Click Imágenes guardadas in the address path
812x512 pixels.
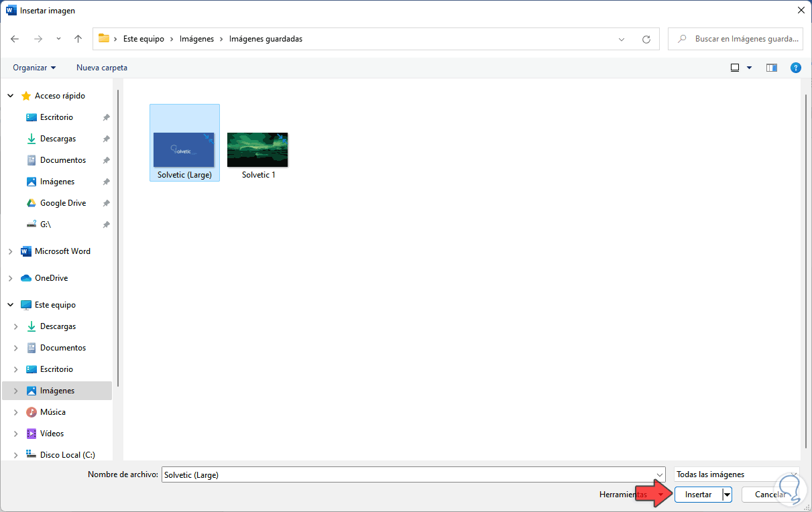(266, 39)
